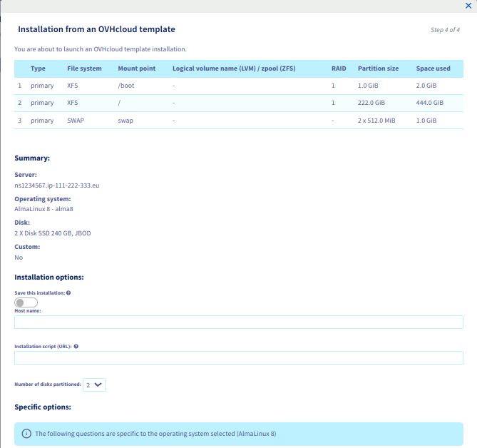Screen dimensions: 477x448
Task: Focus the Host name text field
Action: [x=238, y=322]
